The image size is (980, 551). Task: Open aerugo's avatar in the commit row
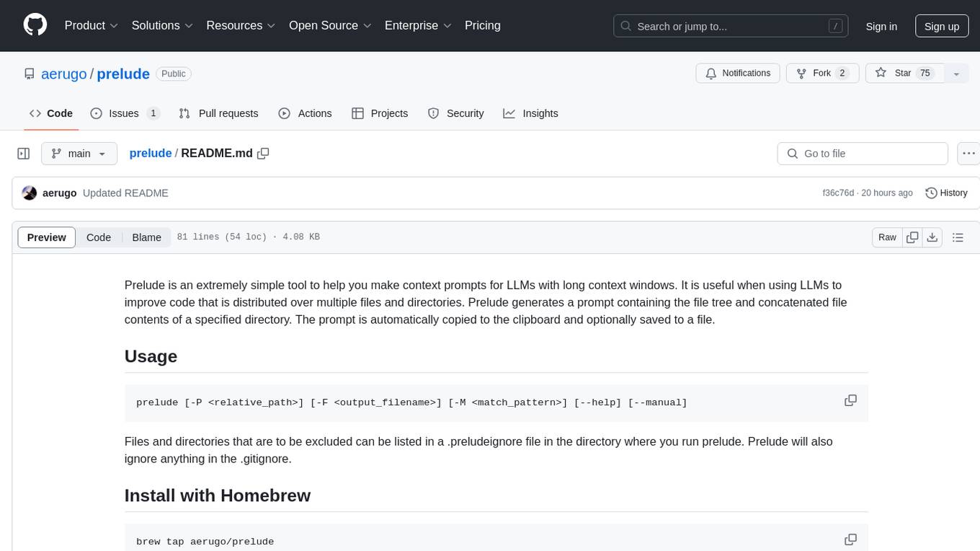point(30,193)
